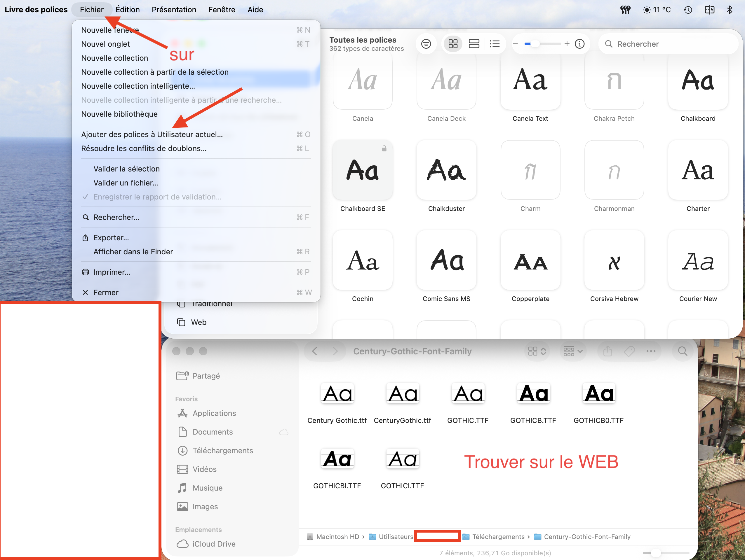Choose Ajouter des polices à Utilisateur actuel
The height and width of the screenshot is (560, 745).
point(152,134)
